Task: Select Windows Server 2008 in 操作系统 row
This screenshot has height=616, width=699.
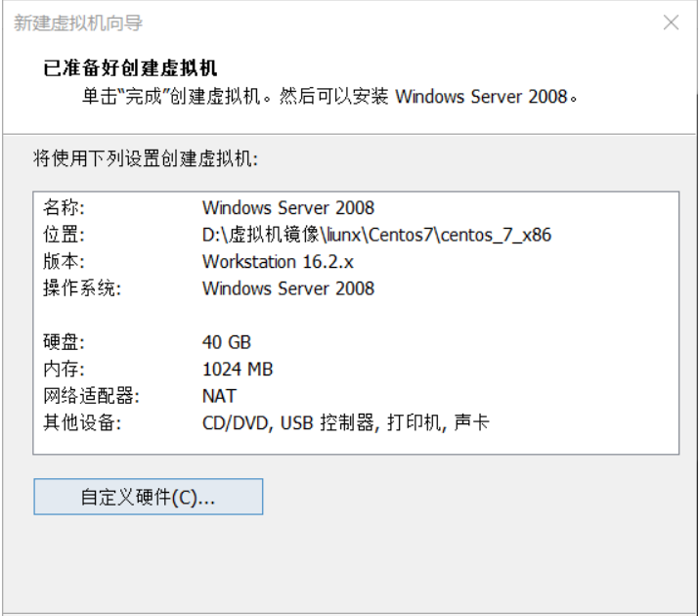Action: [288, 288]
